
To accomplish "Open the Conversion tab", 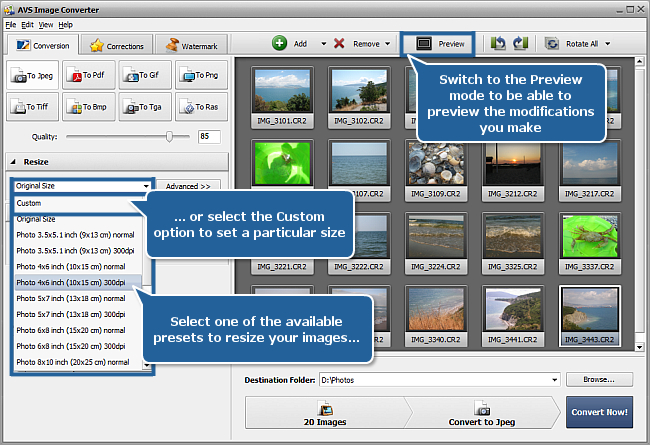I will tap(43, 45).
